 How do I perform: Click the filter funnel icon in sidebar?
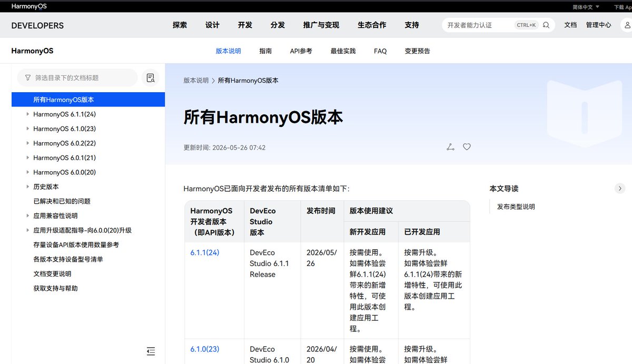coord(28,77)
